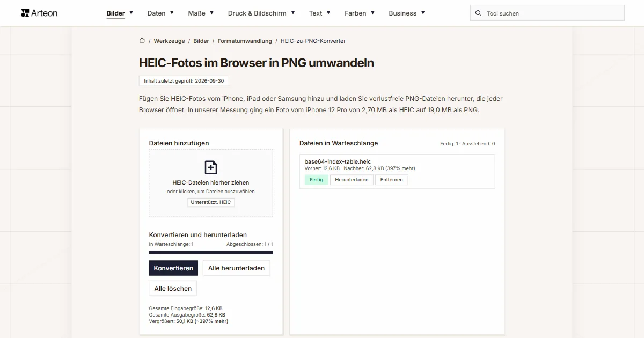644x338 pixels.
Task: Click the add-file icon in the drop zone
Action: [211, 167]
